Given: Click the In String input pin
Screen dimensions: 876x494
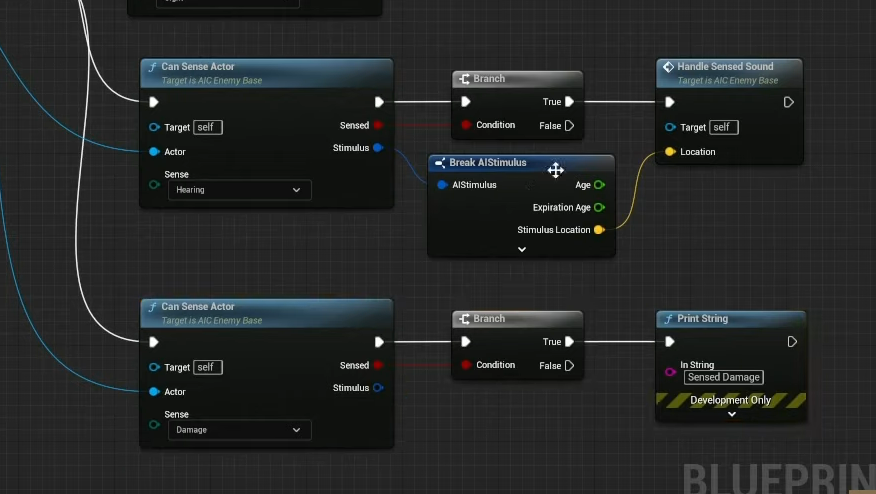Looking at the screenshot, I should pyautogui.click(x=670, y=372).
